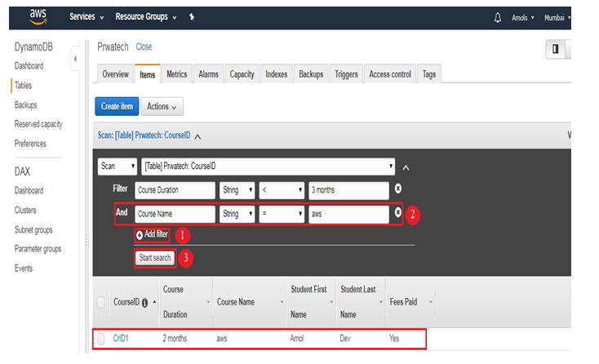The width and height of the screenshot is (599, 364).
Task: Open the Scan type dropdown
Action: [x=118, y=166]
